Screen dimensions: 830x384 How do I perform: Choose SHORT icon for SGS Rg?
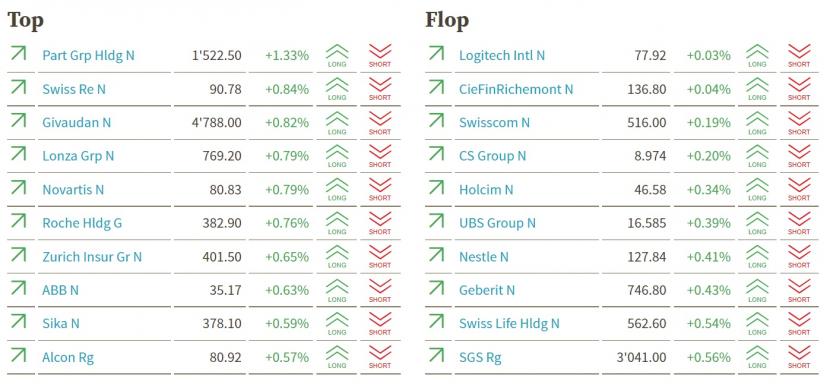coord(799,357)
